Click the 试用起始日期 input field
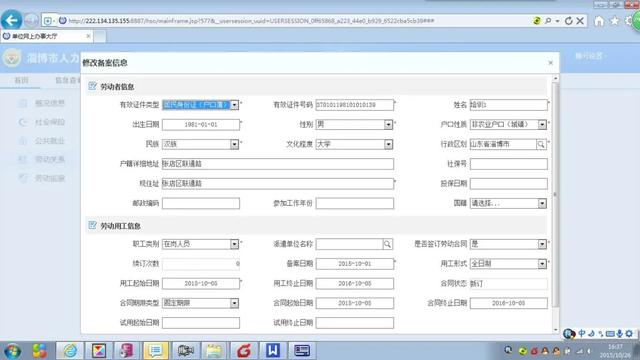This screenshot has height=360, width=640. tap(201, 322)
